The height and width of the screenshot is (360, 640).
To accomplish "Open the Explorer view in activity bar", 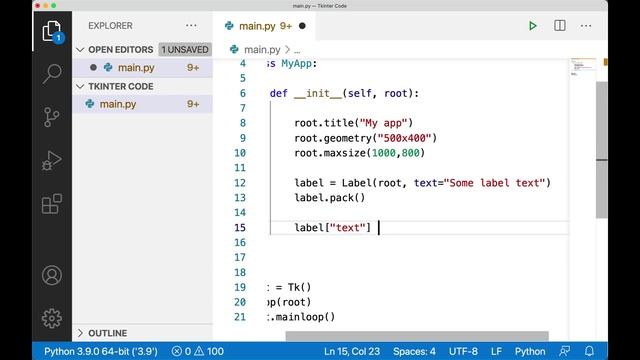I will (x=52, y=31).
